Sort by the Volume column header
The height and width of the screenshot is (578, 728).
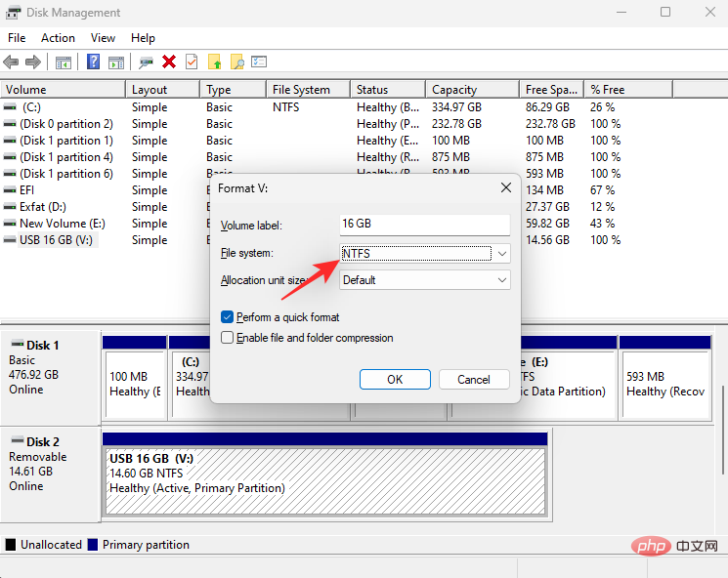64,90
